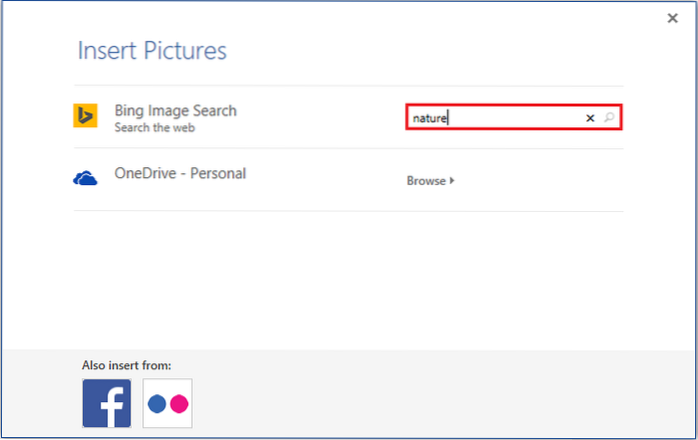Click the Bing logo icon
Screen dimensions: 698x440
86,116
